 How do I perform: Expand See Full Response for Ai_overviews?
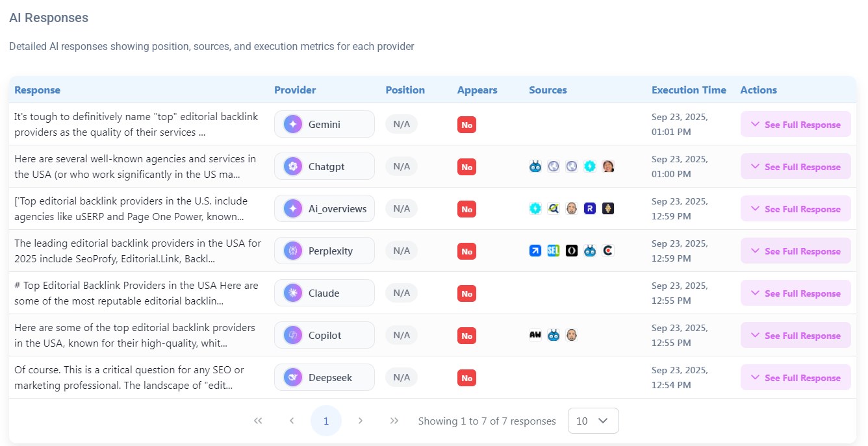(x=796, y=208)
